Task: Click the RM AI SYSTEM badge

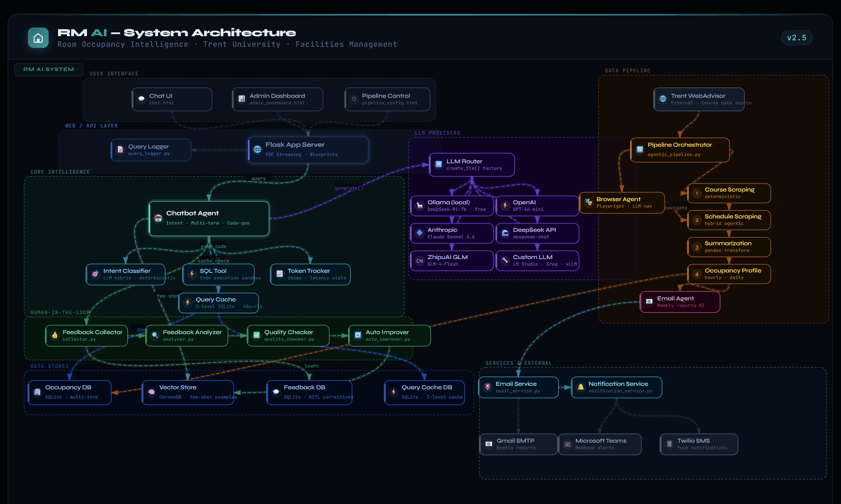Action: point(49,69)
